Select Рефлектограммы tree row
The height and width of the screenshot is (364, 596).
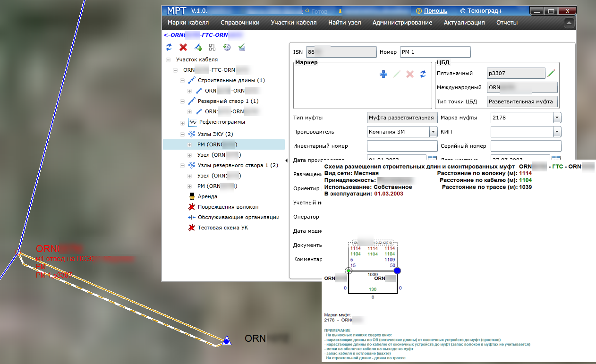click(222, 122)
